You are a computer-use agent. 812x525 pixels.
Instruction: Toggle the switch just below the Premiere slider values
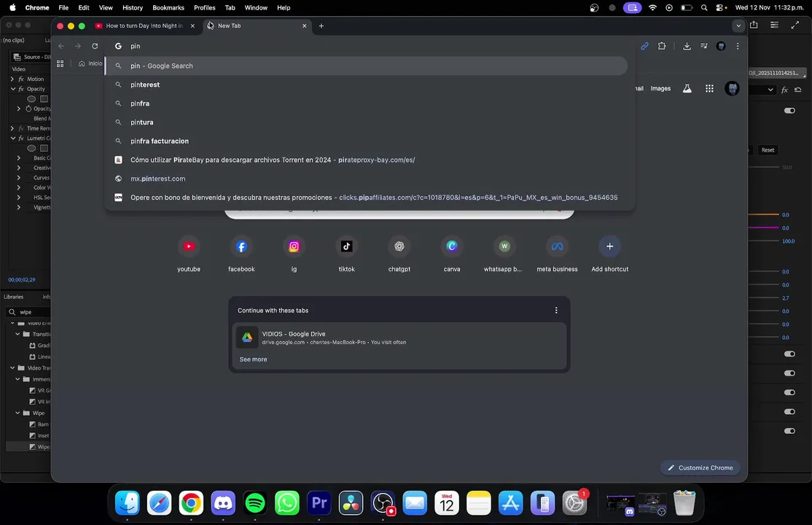(789, 354)
